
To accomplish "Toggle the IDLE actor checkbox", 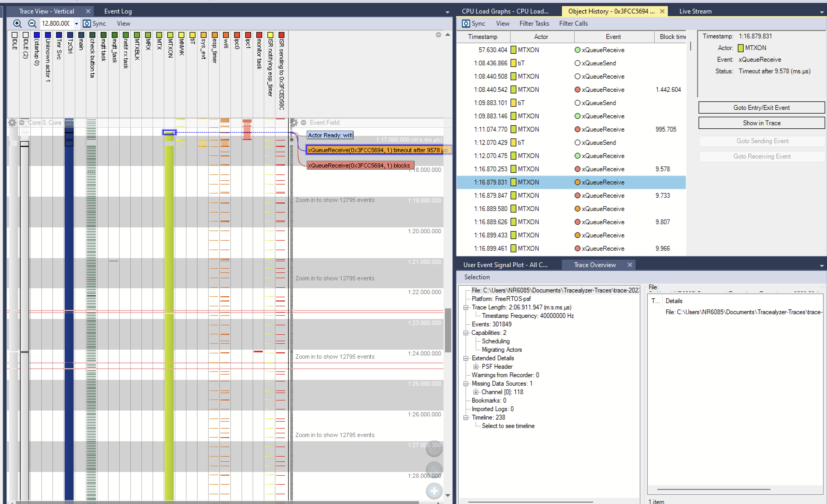I will [x=15, y=35].
